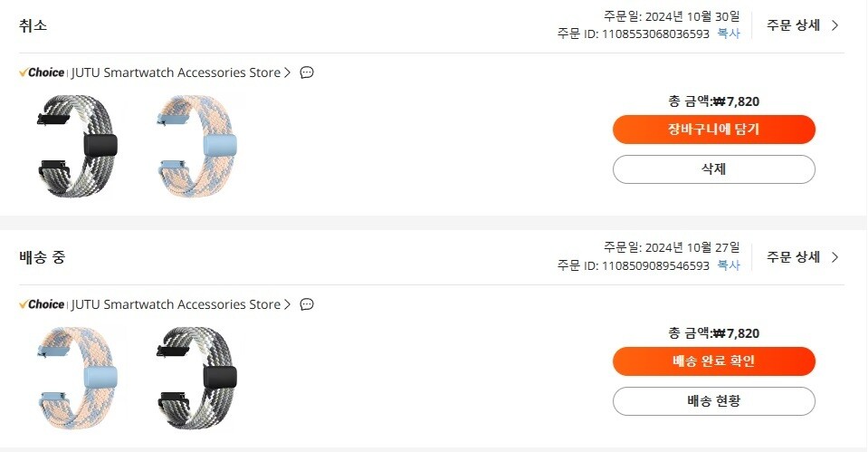This screenshot has width=868, height=452.
Task: Open JUTU Smartwatch Accessories Store link, canceled order
Action: click(x=176, y=72)
